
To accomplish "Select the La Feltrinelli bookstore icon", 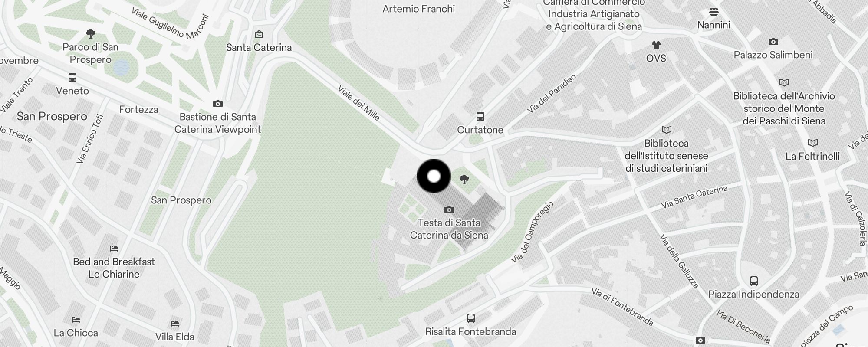I will [812, 143].
